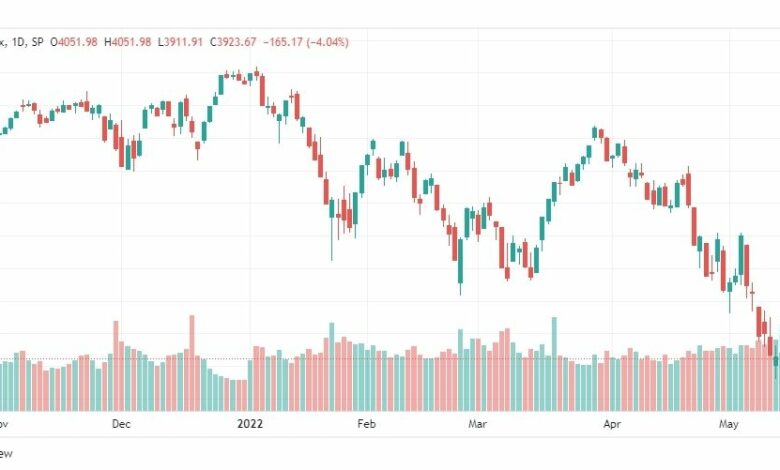The width and height of the screenshot is (780, 470).
Task: Click the long-wick green candle in late January
Action: [332, 229]
